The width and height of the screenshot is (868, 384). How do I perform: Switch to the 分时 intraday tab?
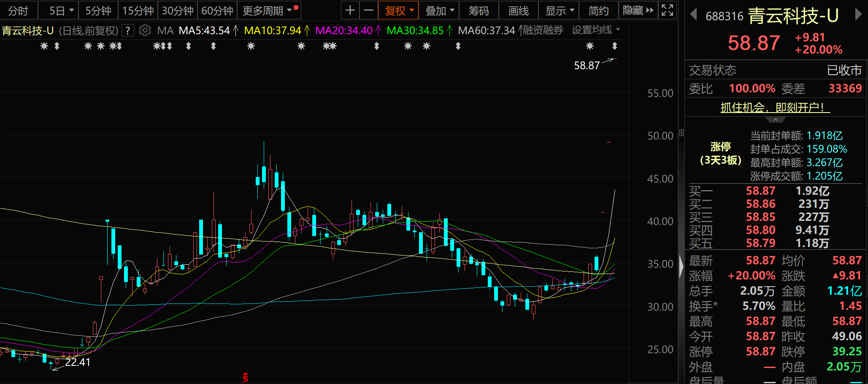[x=18, y=11]
